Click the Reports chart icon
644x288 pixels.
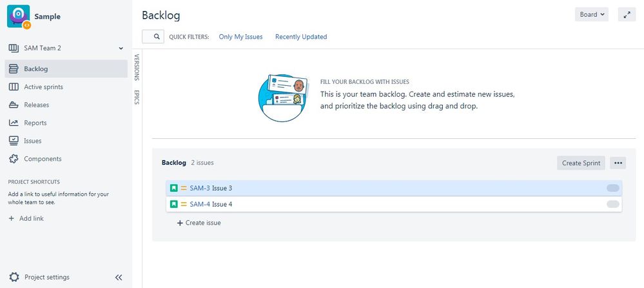(14, 123)
